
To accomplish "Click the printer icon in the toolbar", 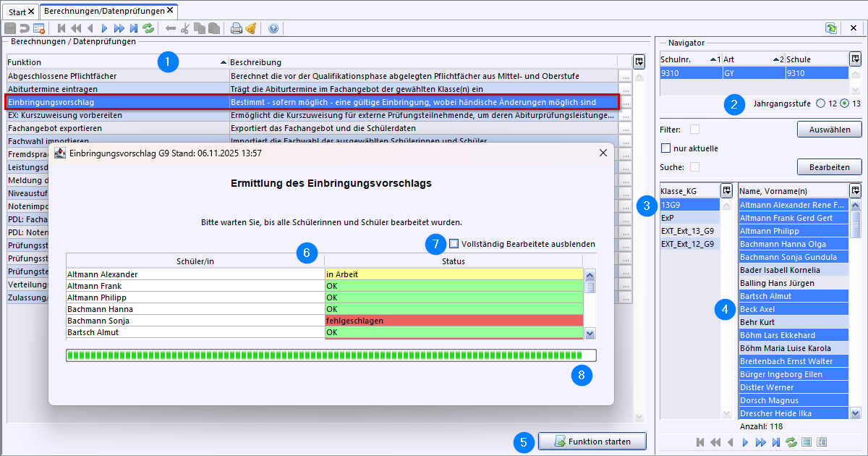I will click(236, 29).
